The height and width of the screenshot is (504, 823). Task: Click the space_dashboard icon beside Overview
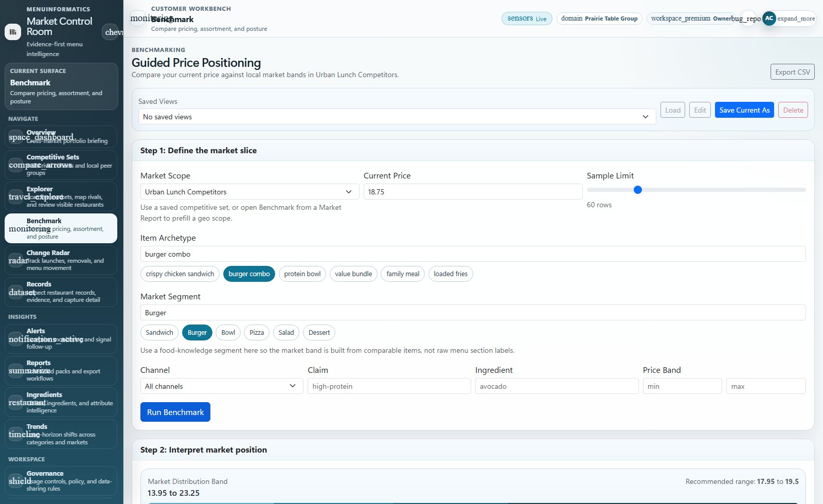pyautogui.click(x=15, y=137)
